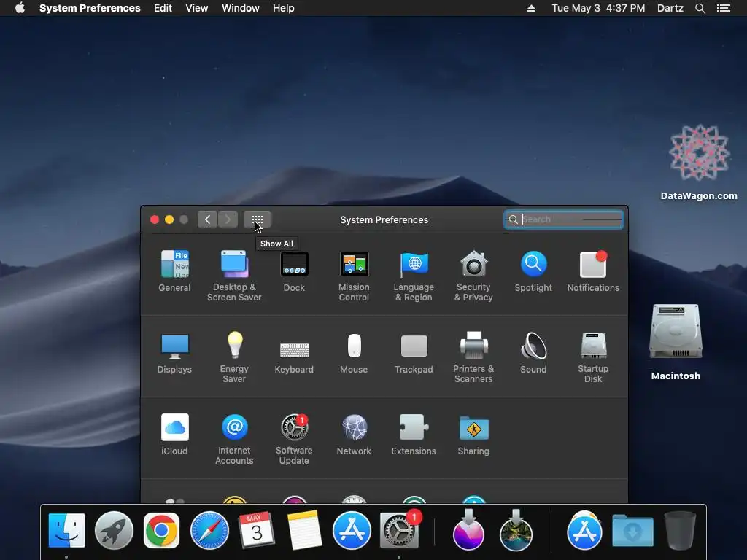The height and width of the screenshot is (560, 747).
Task: Select the DataWagon.com desktop icon
Action: point(699,162)
